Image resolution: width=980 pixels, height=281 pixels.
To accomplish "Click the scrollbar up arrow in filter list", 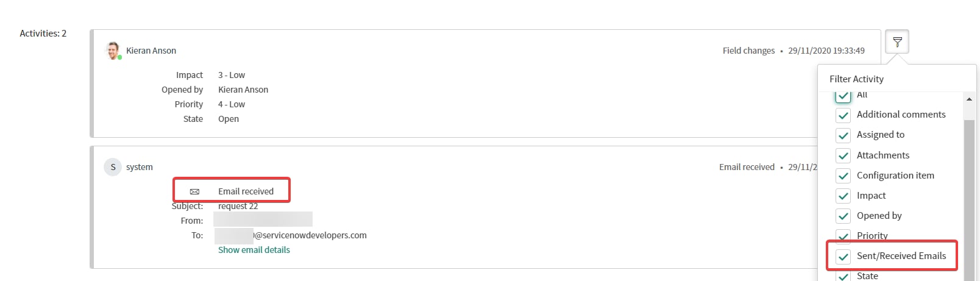I will (x=969, y=99).
